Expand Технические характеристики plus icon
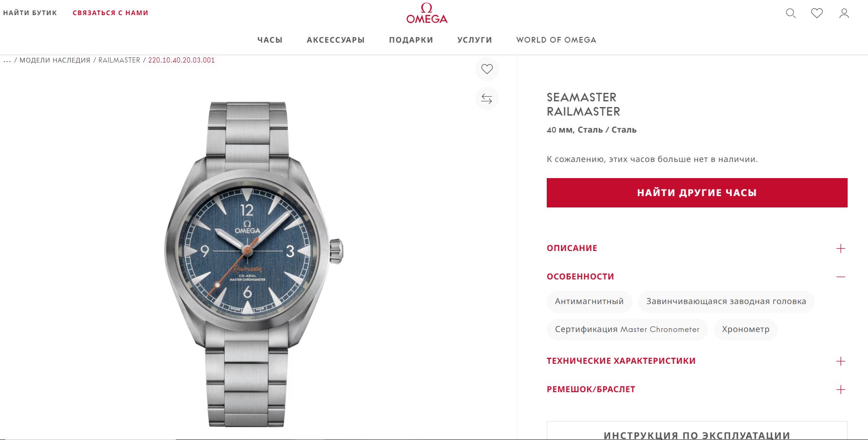 (841, 361)
